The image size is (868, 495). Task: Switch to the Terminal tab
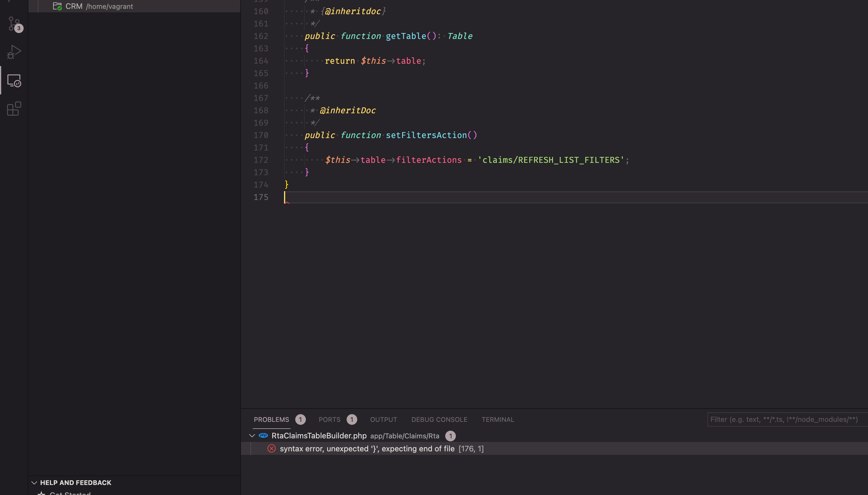497,419
